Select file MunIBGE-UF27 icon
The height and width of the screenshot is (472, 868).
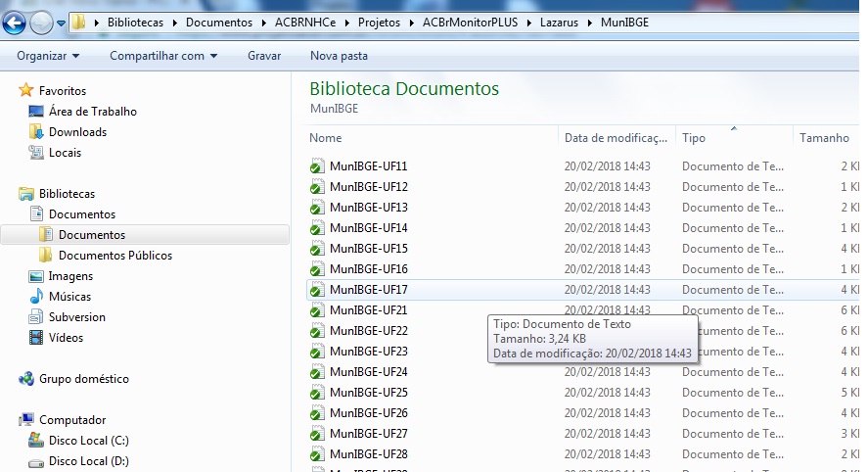317,433
